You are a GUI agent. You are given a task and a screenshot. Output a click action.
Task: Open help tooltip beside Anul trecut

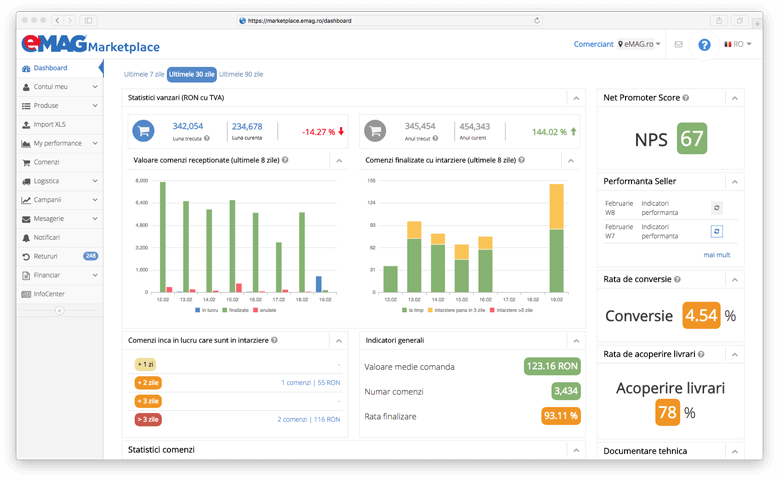435,138
